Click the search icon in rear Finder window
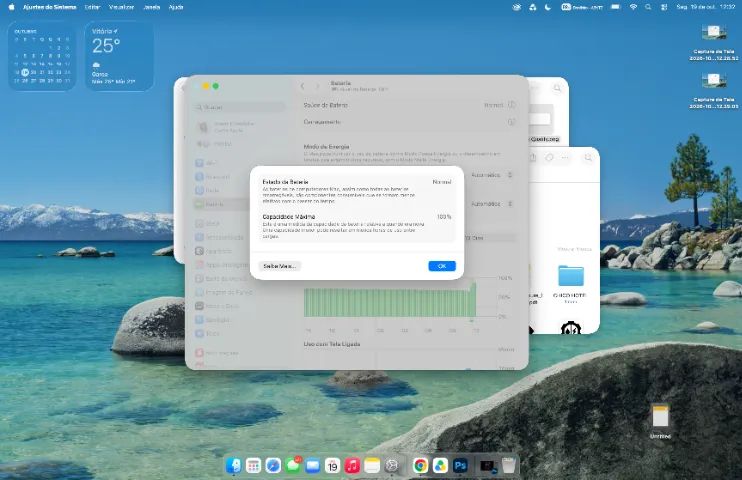This screenshot has width=742, height=480. [557, 88]
